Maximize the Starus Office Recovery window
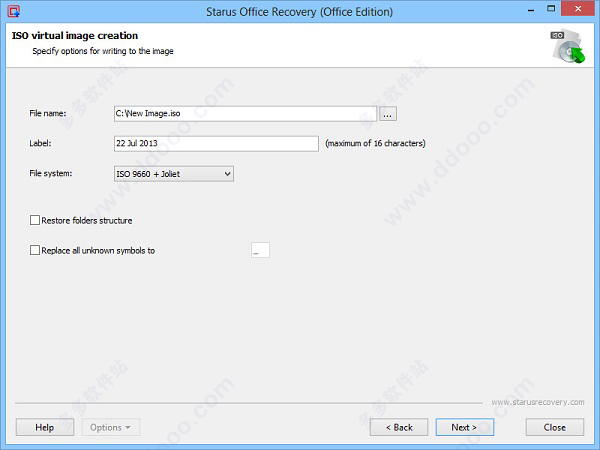Viewport: 600px width, 450px height. point(551,9)
